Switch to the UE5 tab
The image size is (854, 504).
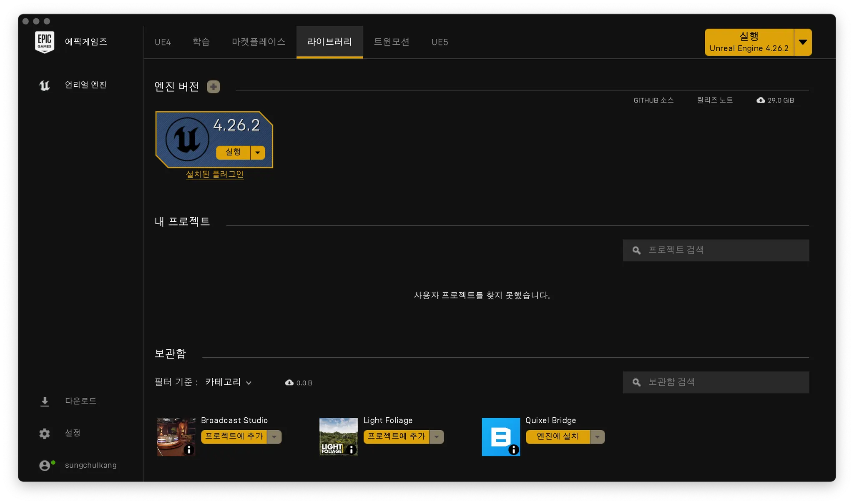coord(440,42)
